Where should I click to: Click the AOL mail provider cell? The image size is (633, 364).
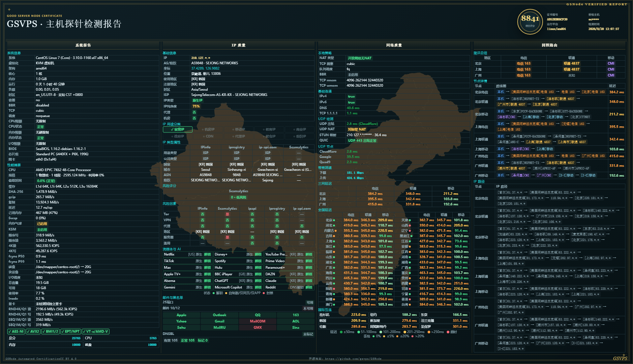pos(296,321)
